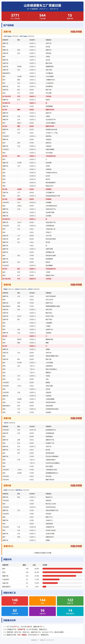Collapse the 总装4线 section header

[42, 485]
